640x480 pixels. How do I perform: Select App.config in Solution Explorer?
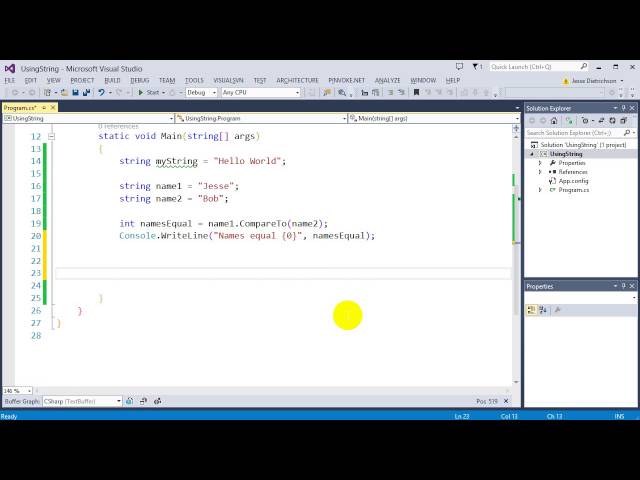point(573,181)
